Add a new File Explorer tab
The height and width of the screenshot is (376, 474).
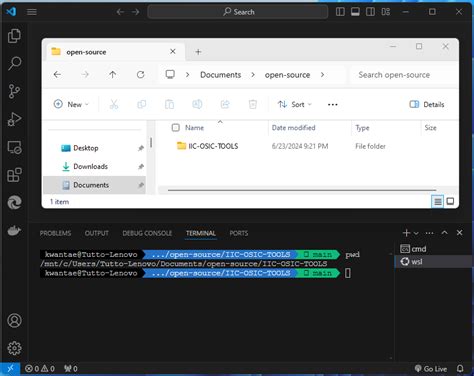(198, 52)
